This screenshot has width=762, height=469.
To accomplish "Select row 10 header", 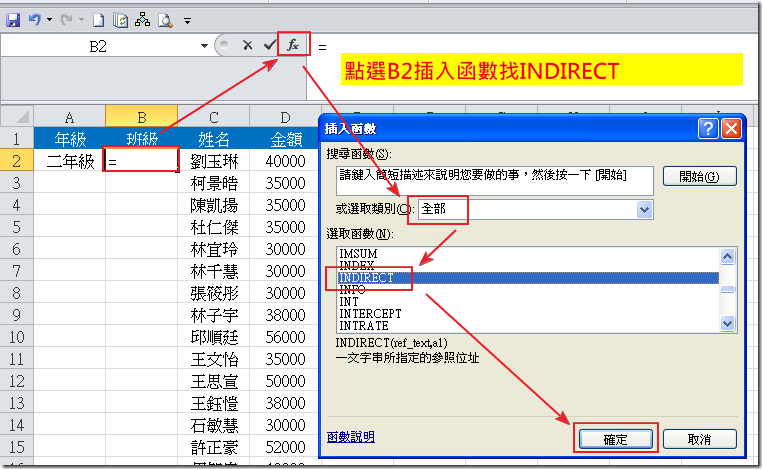I will point(17,337).
